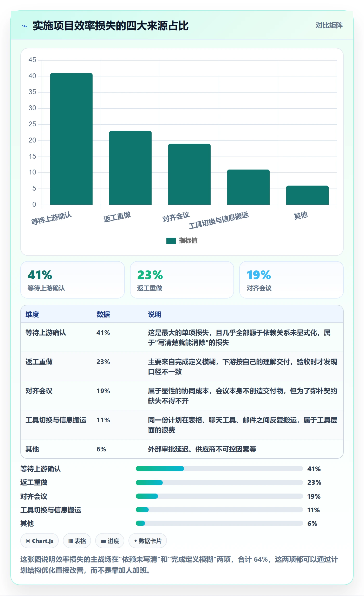
Task: Click the 指标值 legend label text
Action: click(188, 241)
